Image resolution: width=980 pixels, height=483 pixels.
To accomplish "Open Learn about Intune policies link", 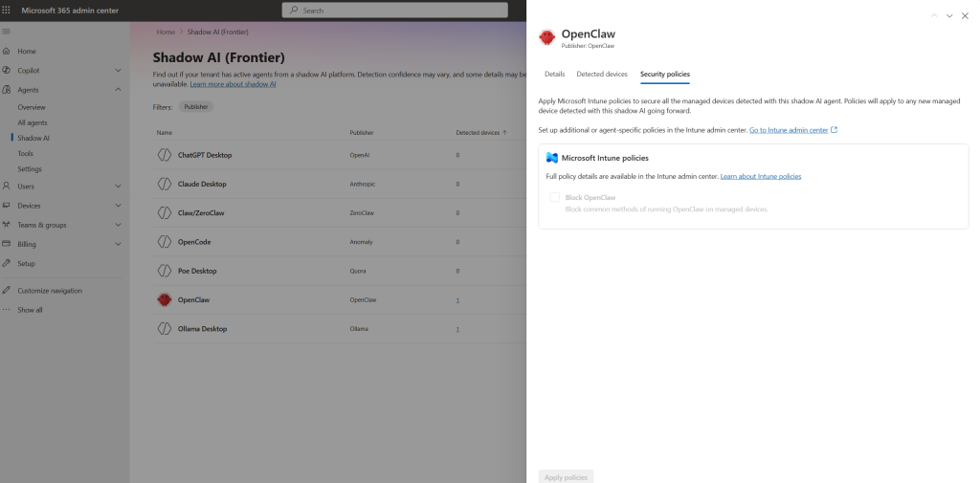I will pos(761,176).
